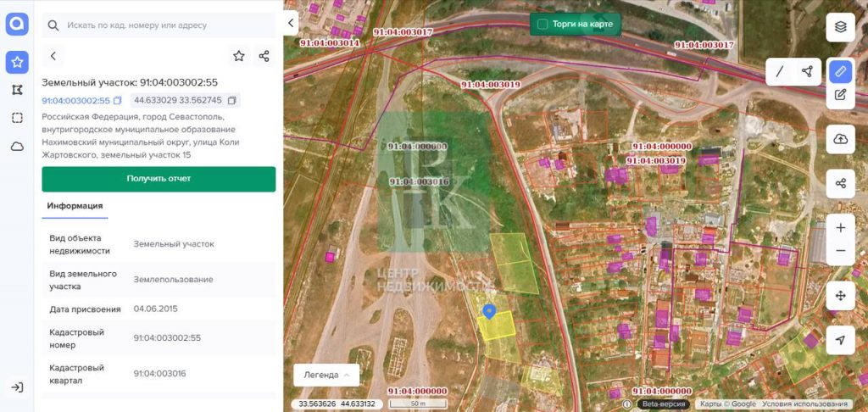
Task: Click the cloud upload icon on map
Action: 840,139
